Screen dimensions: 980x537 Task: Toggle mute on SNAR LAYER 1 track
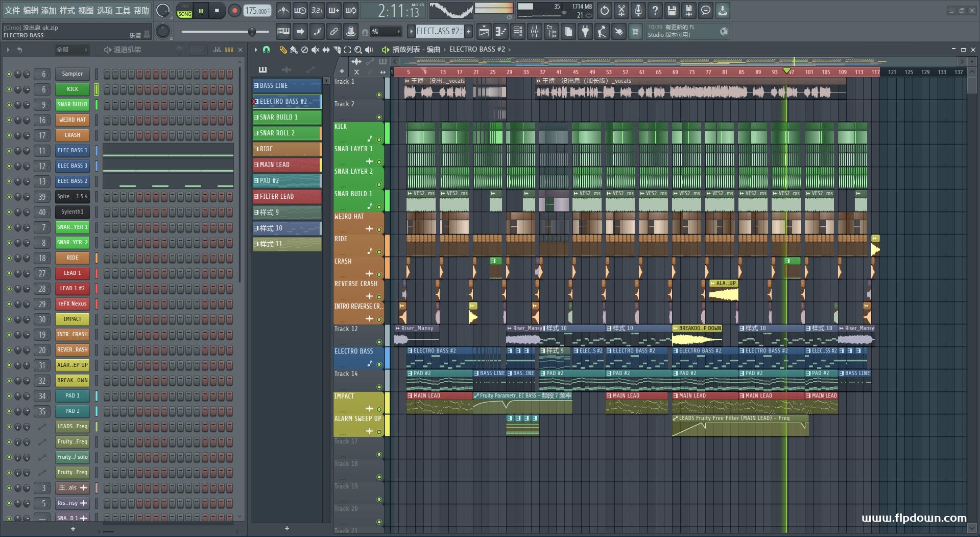(379, 162)
